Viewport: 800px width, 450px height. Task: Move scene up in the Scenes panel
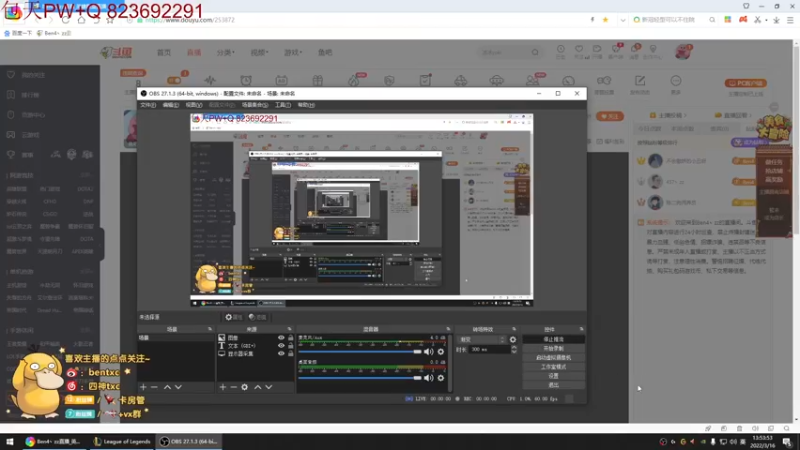coord(167,387)
